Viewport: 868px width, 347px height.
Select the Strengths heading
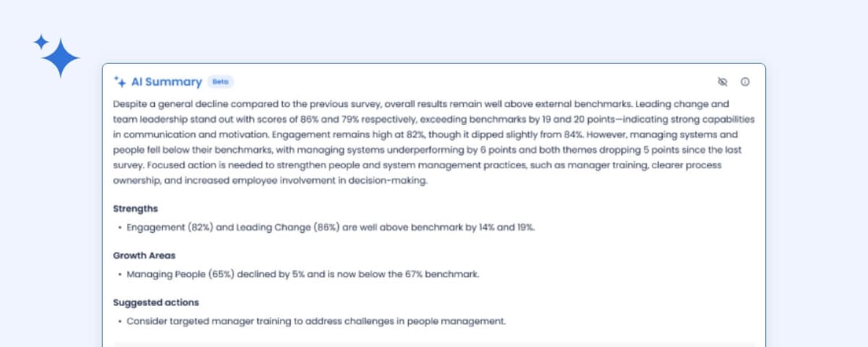coord(135,209)
